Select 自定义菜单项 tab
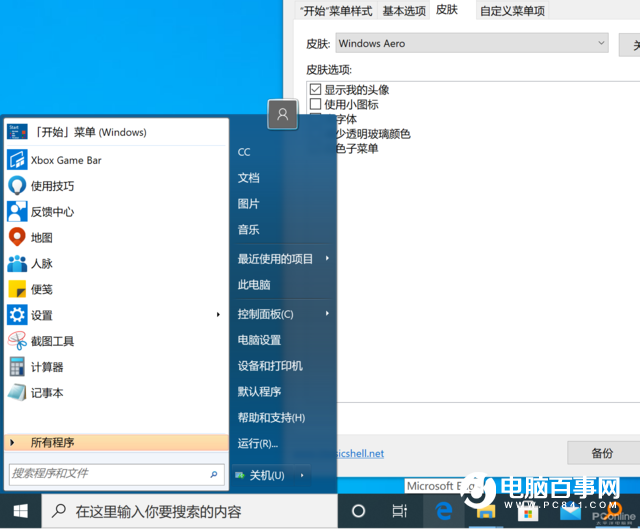This screenshot has width=640, height=529. click(512, 11)
